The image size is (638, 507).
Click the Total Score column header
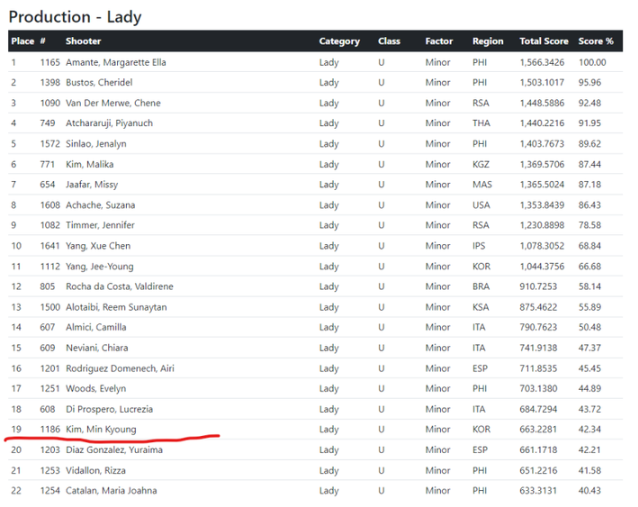pyautogui.click(x=544, y=41)
